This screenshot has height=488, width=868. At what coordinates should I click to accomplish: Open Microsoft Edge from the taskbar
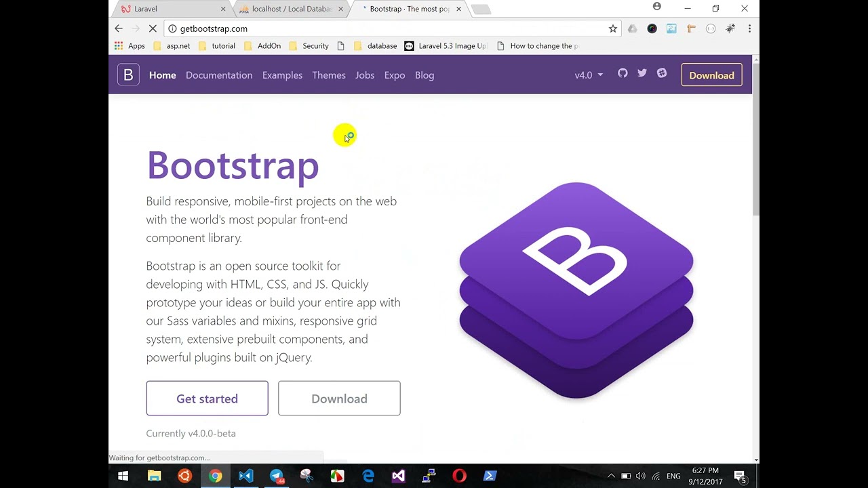point(368,476)
